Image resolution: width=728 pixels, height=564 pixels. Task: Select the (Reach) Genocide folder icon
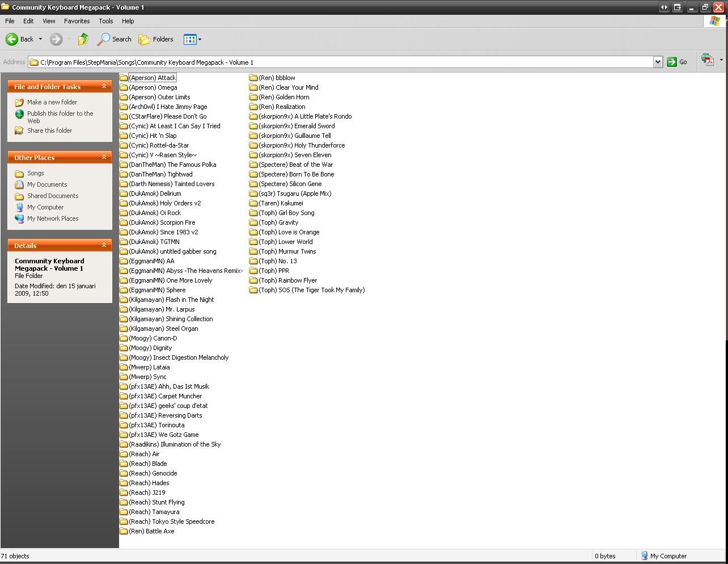point(124,473)
